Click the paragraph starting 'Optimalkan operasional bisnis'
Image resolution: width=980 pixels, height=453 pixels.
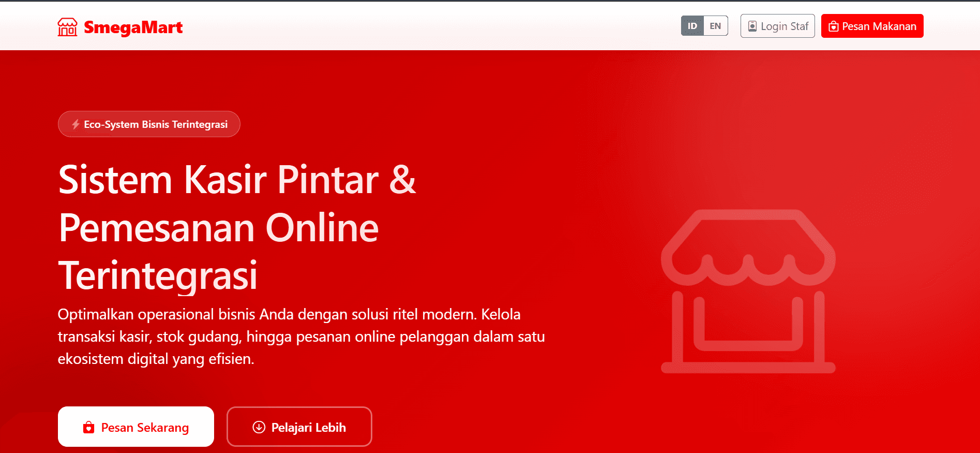[x=301, y=337]
